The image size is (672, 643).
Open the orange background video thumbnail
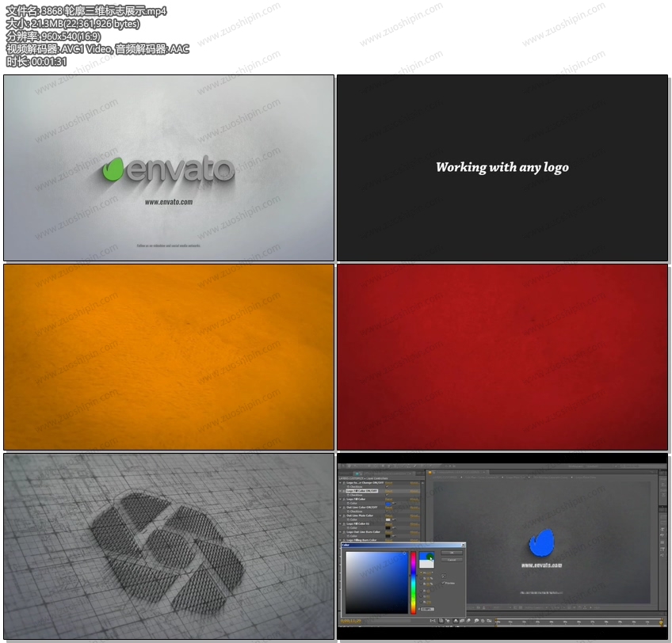pyautogui.click(x=169, y=356)
